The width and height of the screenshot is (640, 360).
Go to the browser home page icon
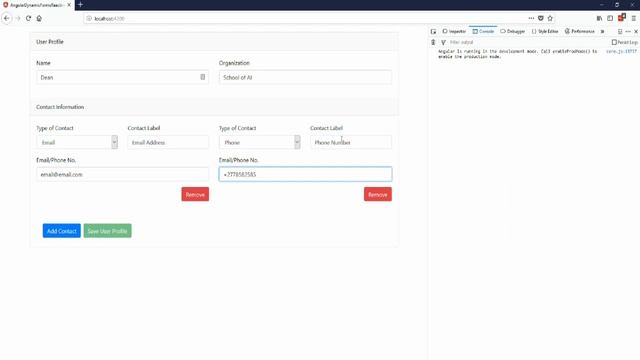pyautogui.click(x=39, y=18)
